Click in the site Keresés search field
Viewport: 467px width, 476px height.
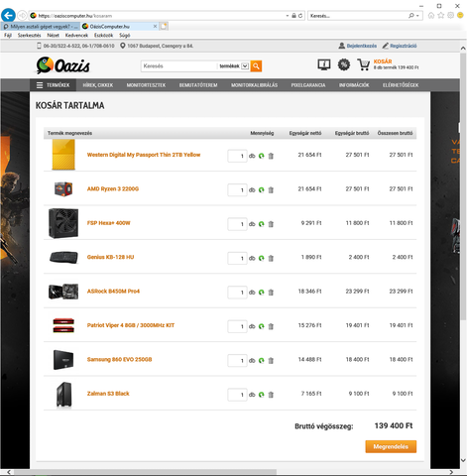(178, 66)
